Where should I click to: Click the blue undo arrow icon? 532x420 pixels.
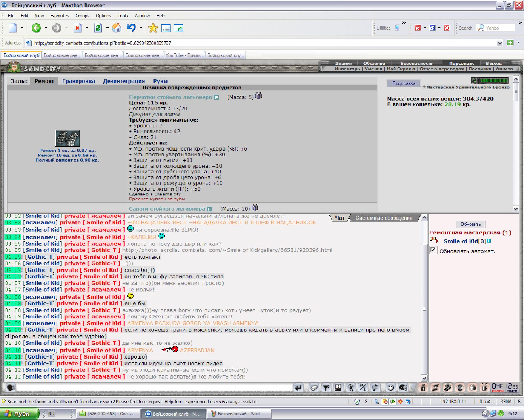pos(131,28)
